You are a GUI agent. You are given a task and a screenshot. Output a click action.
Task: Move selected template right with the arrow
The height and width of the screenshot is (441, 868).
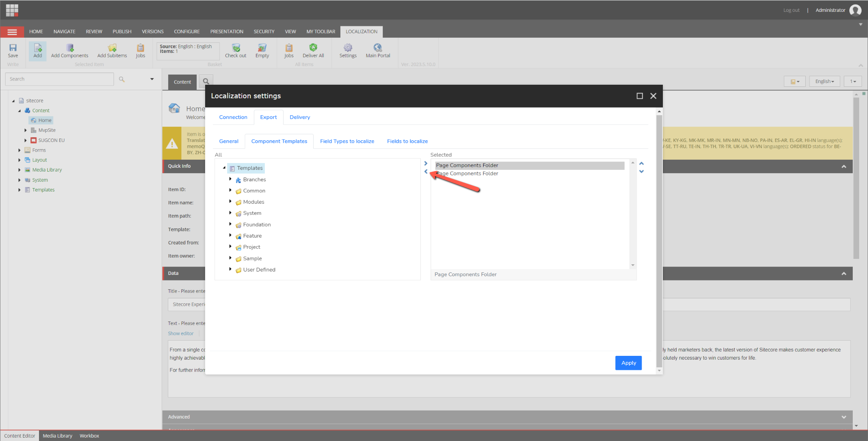click(426, 164)
